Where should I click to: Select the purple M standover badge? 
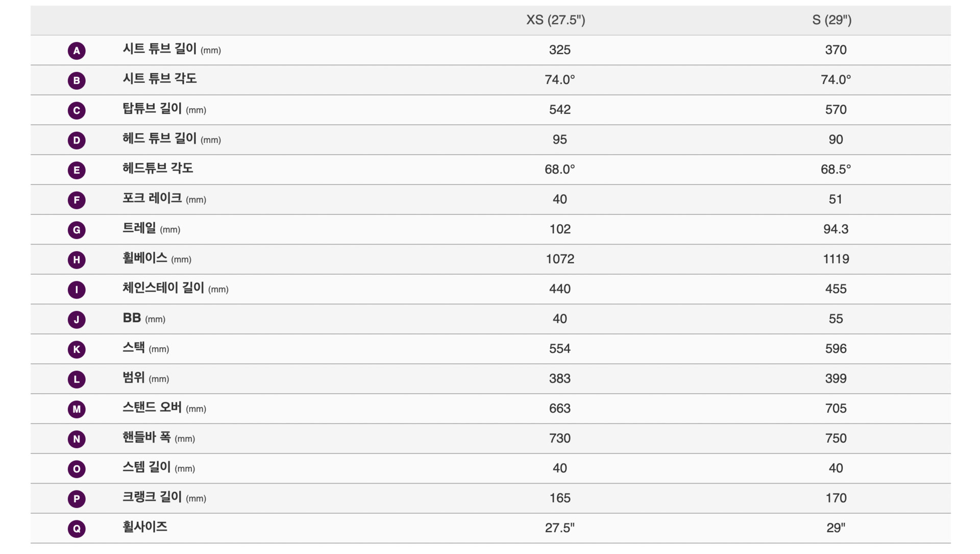77,409
